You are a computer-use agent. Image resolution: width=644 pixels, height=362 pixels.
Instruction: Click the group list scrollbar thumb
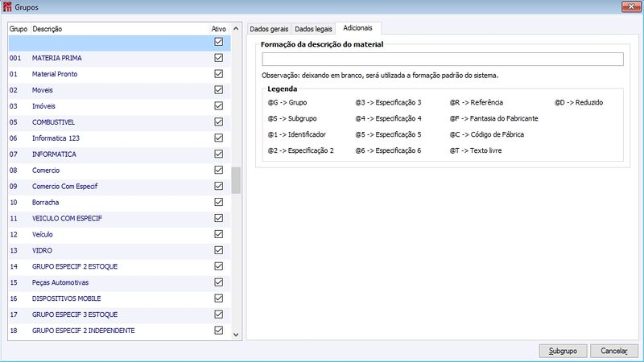click(x=236, y=180)
